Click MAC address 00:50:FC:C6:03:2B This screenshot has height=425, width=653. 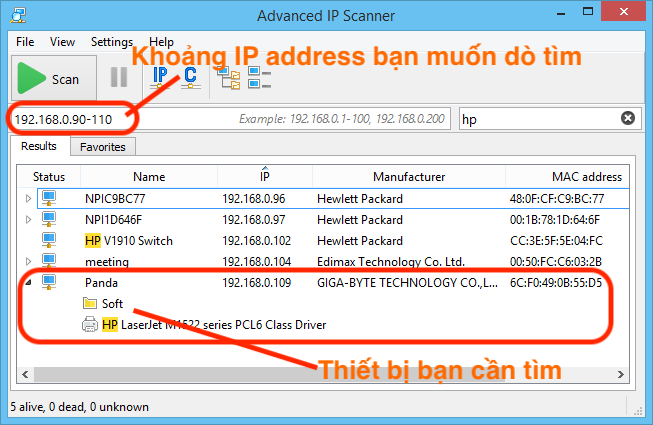[x=556, y=262]
